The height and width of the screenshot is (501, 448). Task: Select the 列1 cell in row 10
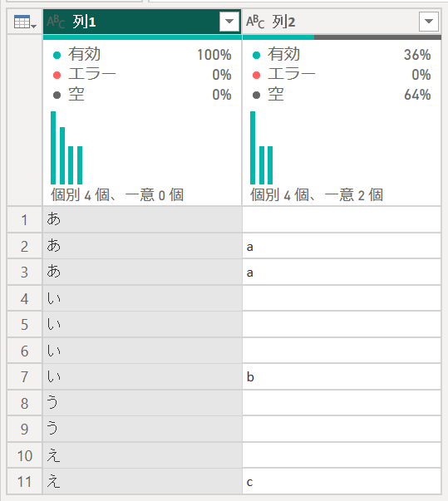pyautogui.click(x=142, y=455)
